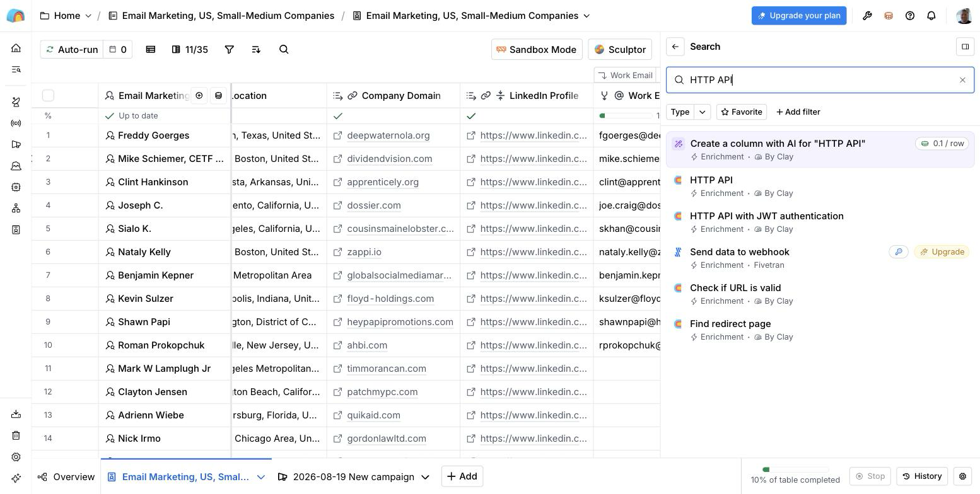The width and height of the screenshot is (980, 494).
Task: Click the Add tab button
Action: tap(462, 476)
